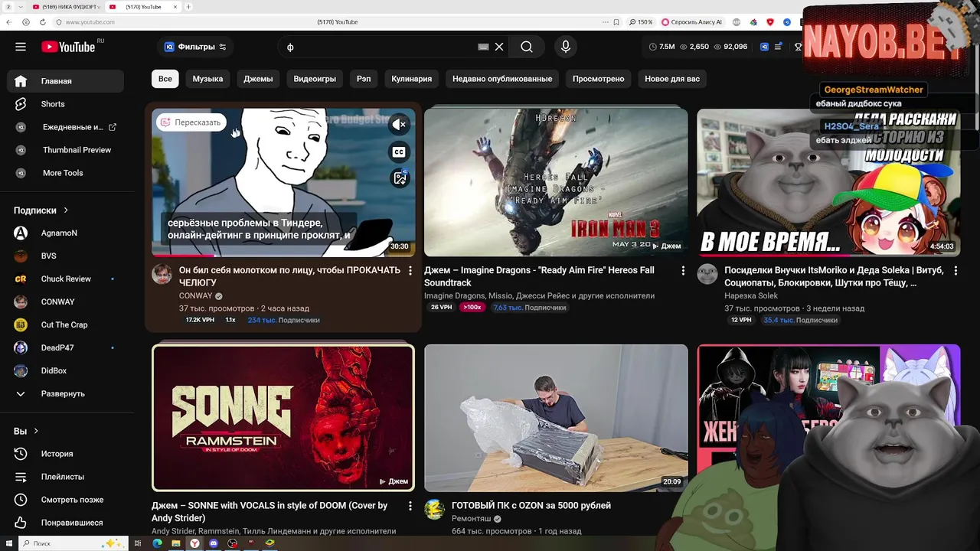
Task: Click the Пересказать button on video
Action: (191, 122)
